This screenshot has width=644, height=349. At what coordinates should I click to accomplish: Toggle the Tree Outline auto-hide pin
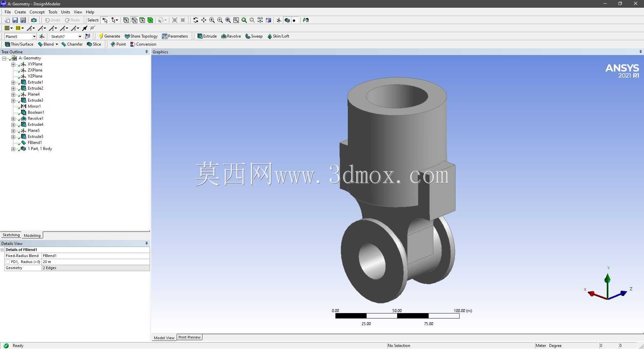coord(146,52)
